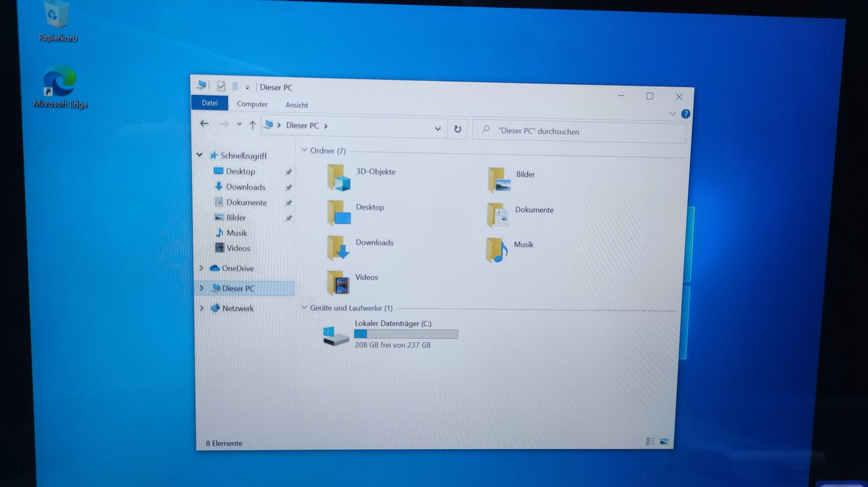
Task: Select Downloads in the sidebar quick access
Action: (240, 187)
